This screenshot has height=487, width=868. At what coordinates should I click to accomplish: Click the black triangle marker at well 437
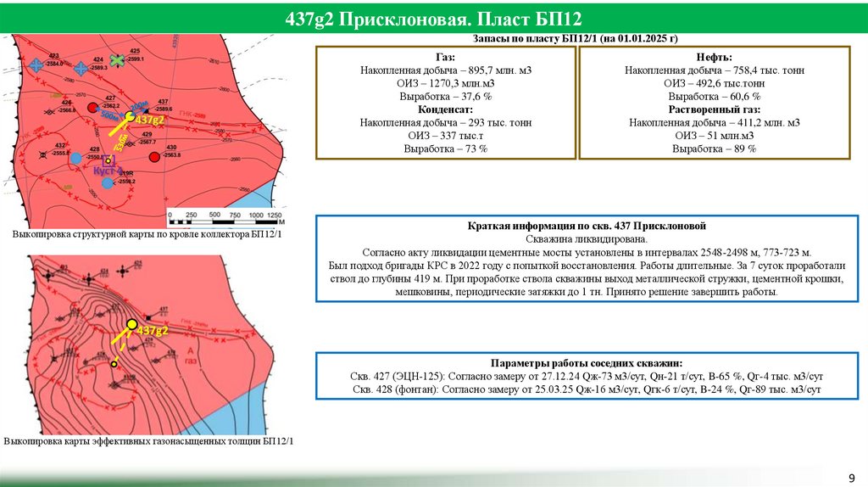click(x=146, y=111)
